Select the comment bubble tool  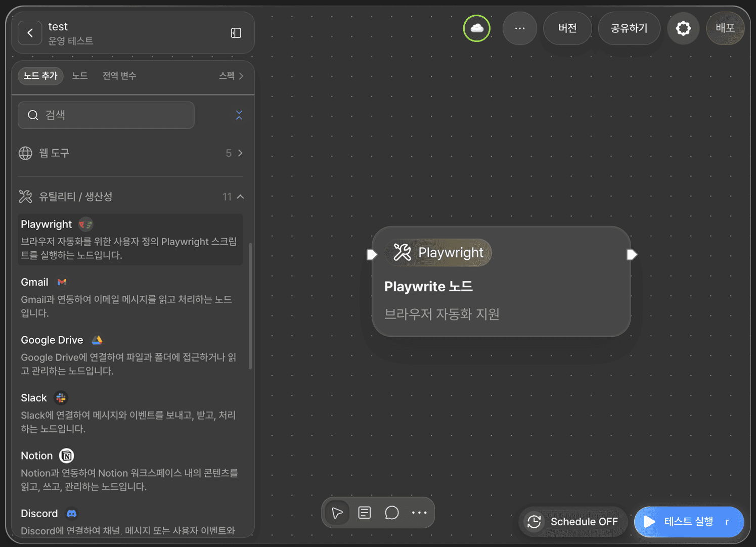392,513
